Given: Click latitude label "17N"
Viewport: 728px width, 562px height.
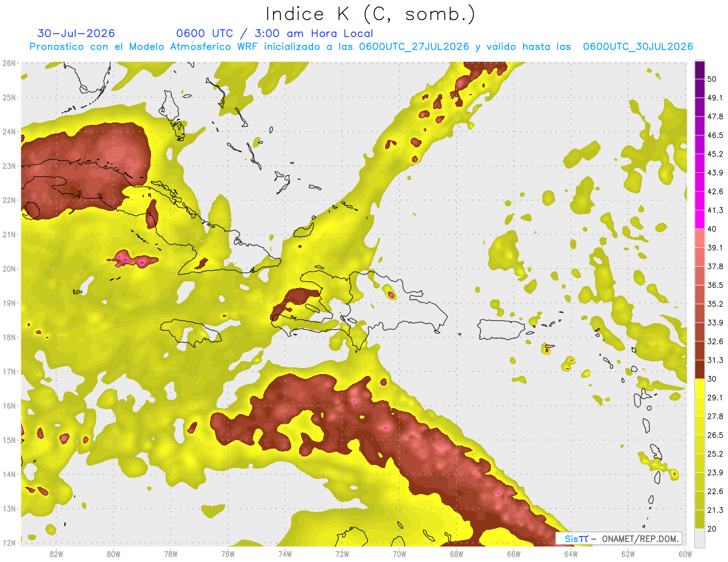Looking at the screenshot, I should 9,372.
